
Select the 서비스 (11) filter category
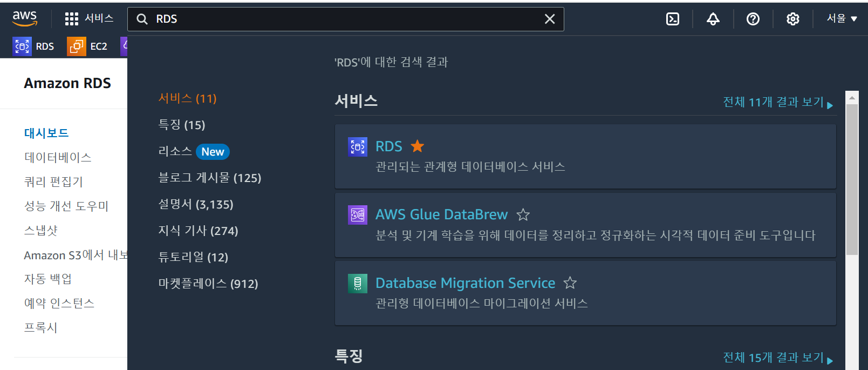(x=187, y=98)
